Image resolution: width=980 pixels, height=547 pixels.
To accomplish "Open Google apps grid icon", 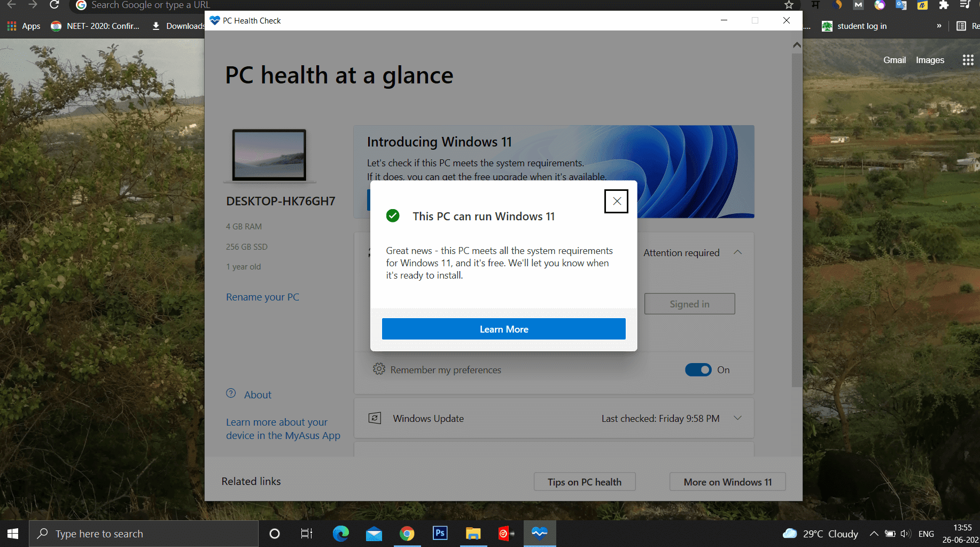I will [x=968, y=60].
